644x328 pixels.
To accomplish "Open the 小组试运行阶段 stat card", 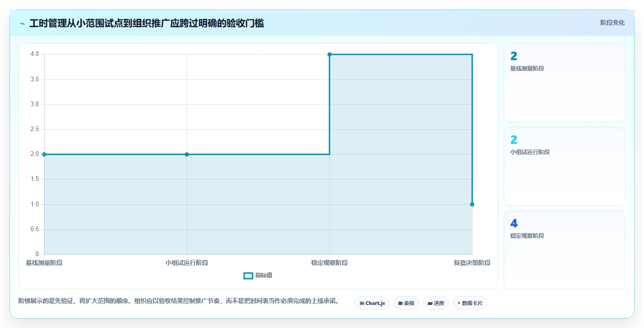I will click(x=564, y=166).
